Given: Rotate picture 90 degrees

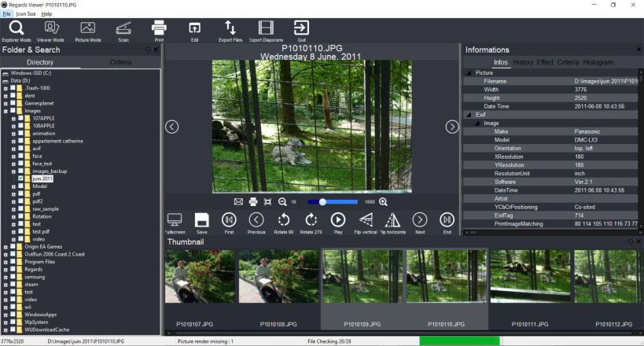Looking at the screenshot, I should pyautogui.click(x=283, y=223).
